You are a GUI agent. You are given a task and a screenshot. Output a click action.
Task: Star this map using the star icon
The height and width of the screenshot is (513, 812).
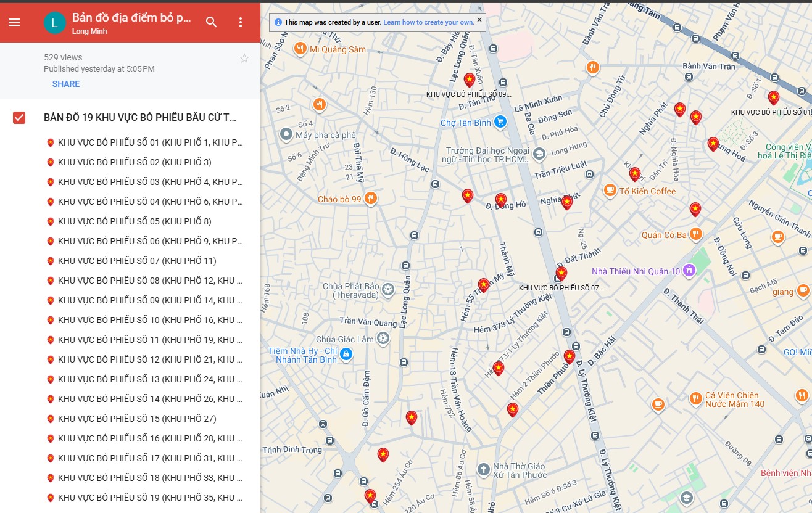pyautogui.click(x=244, y=59)
